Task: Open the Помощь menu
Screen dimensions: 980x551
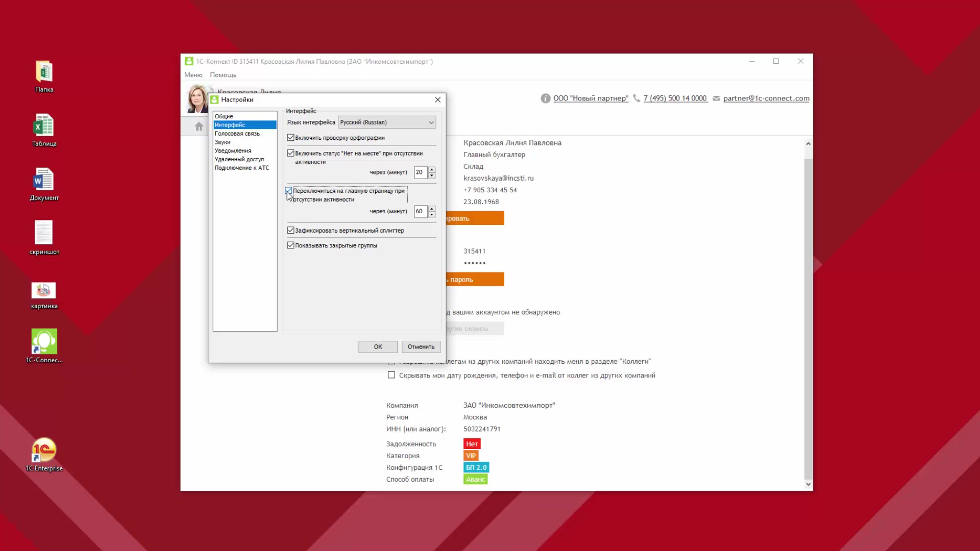Action: 223,75
